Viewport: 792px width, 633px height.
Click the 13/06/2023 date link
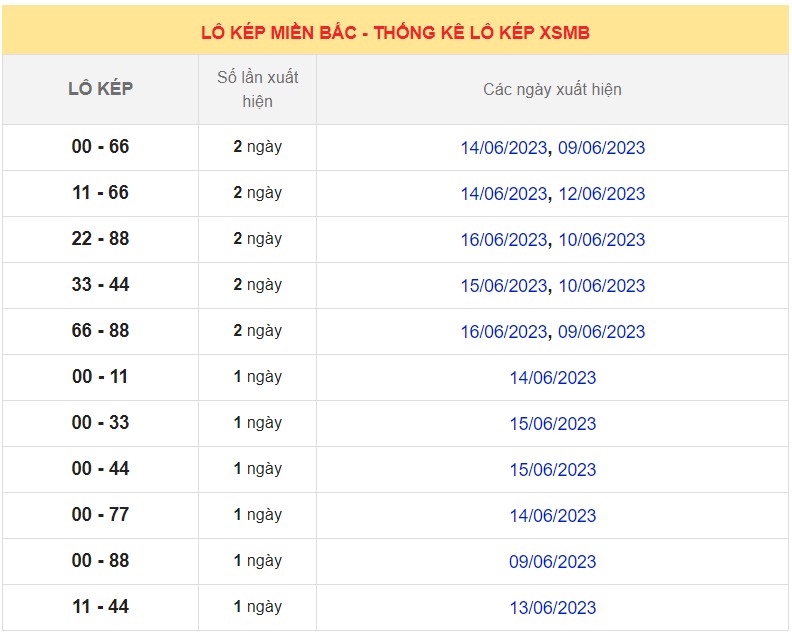pyautogui.click(x=552, y=608)
